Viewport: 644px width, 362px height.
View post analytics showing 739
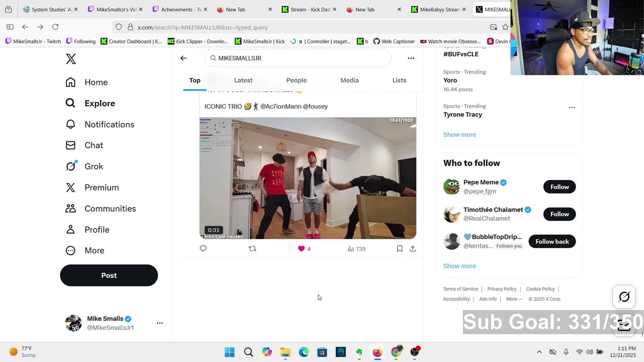(356, 249)
